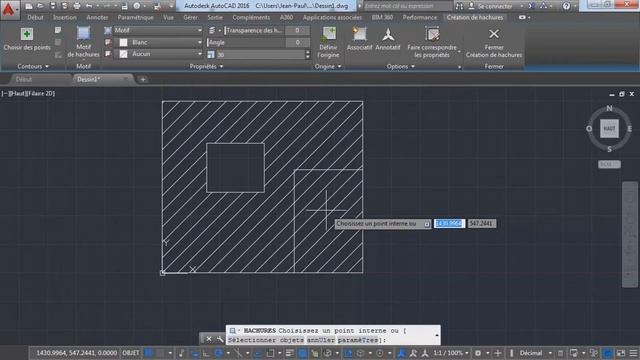Click Se connecter sign-in button
640x360 pixels.
(x=495, y=6)
